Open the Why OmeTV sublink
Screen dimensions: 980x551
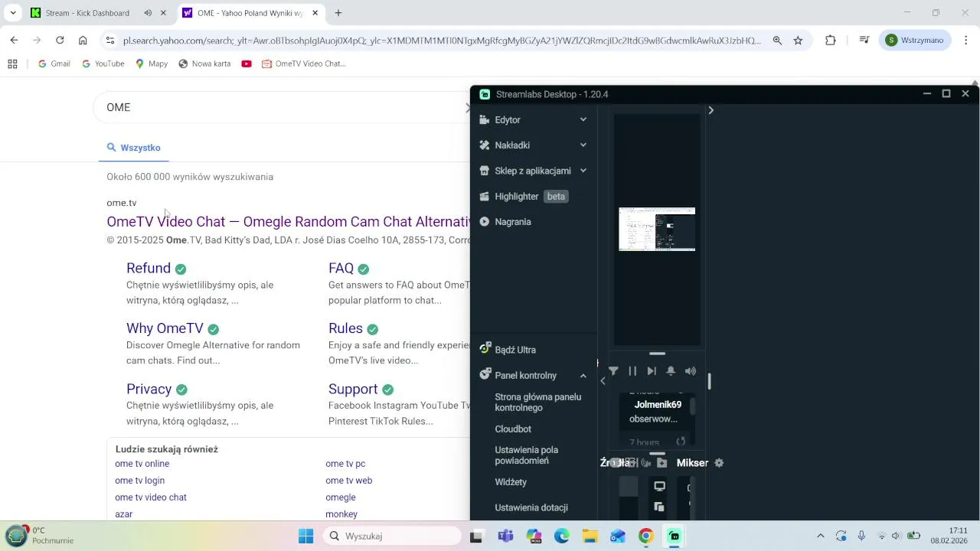pos(165,328)
